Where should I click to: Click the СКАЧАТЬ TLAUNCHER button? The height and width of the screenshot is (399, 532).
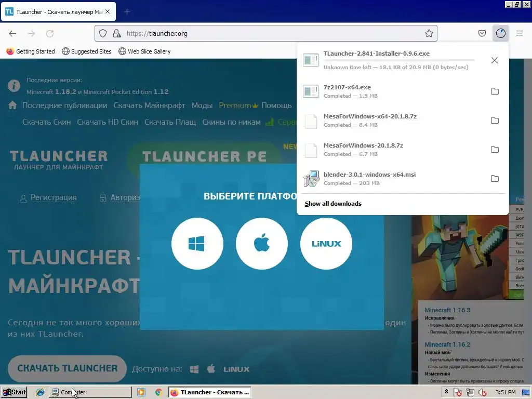67,368
